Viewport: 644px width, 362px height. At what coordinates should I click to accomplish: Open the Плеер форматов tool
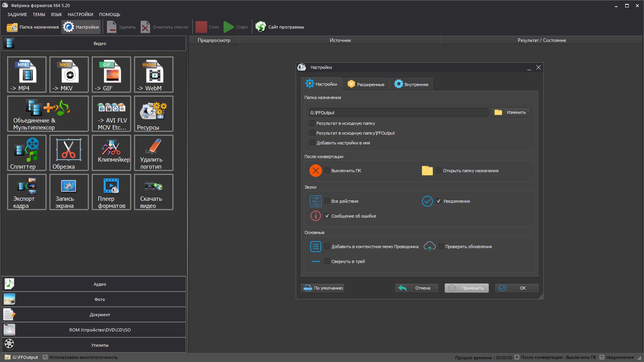pyautogui.click(x=111, y=192)
